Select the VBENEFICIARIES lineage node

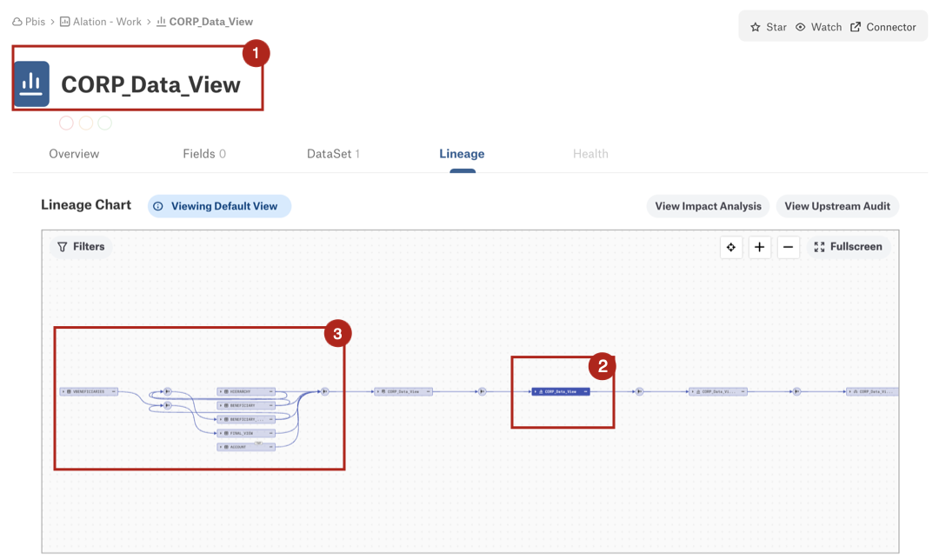(x=89, y=391)
